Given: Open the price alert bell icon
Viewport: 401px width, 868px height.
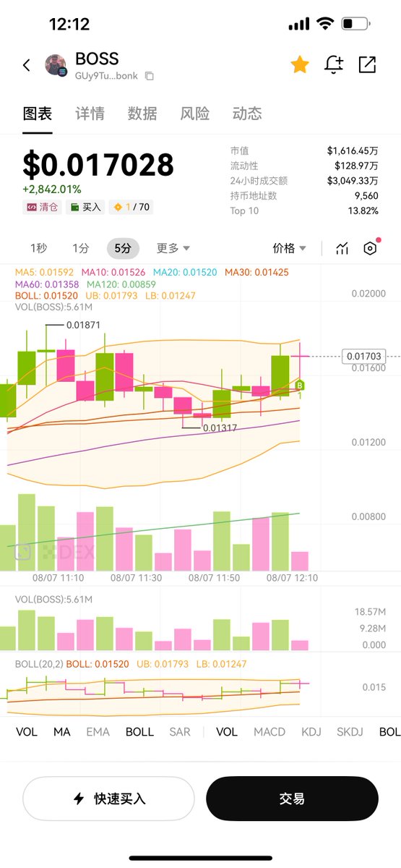Looking at the screenshot, I should [x=334, y=64].
